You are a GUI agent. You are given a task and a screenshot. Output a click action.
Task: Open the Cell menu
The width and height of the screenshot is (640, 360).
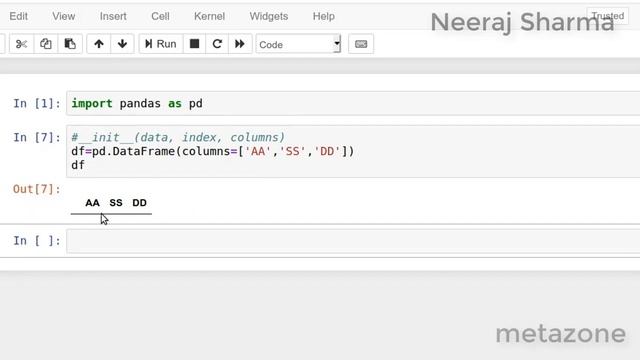tap(160, 16)
